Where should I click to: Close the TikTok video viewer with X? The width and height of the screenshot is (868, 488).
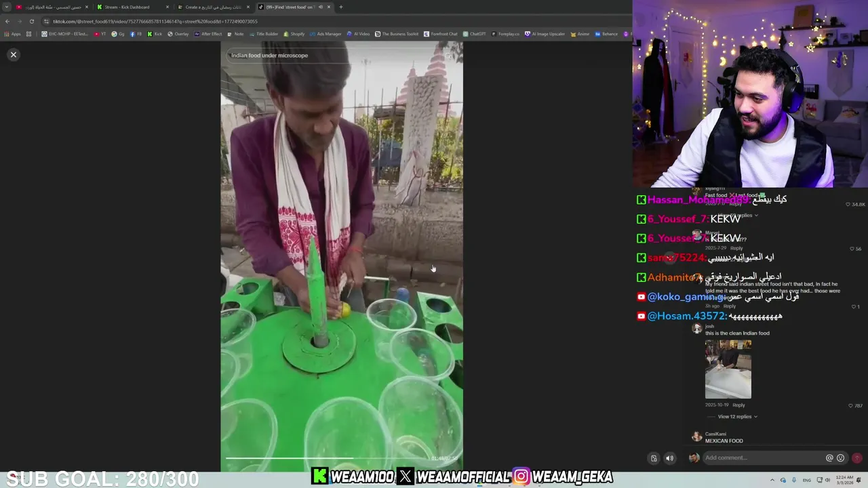[13, 55]
